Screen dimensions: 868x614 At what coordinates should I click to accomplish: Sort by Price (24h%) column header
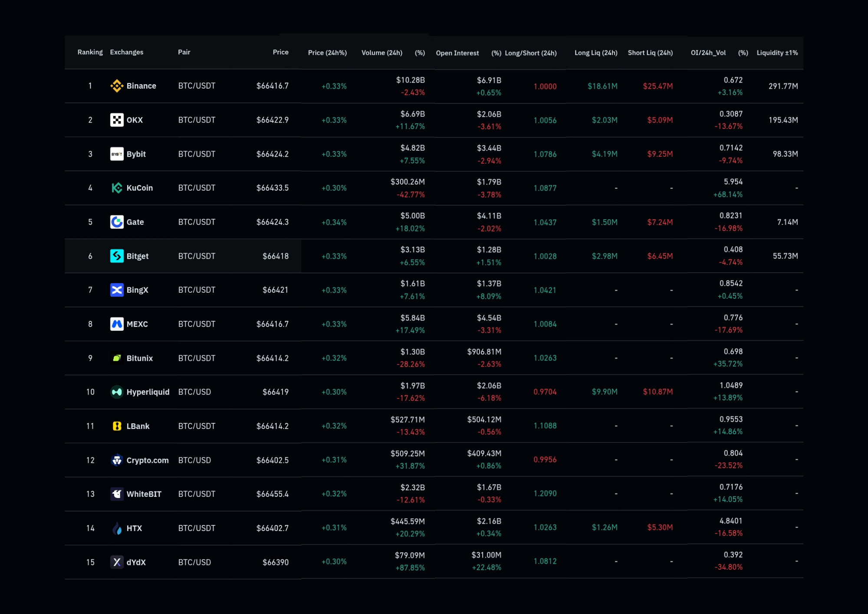327,53
